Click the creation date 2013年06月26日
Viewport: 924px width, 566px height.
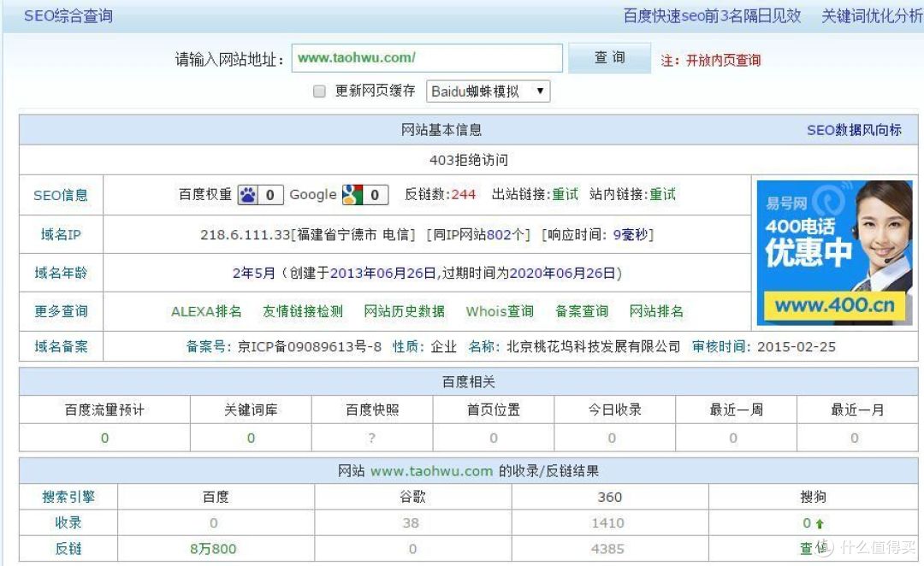point(383,274)
